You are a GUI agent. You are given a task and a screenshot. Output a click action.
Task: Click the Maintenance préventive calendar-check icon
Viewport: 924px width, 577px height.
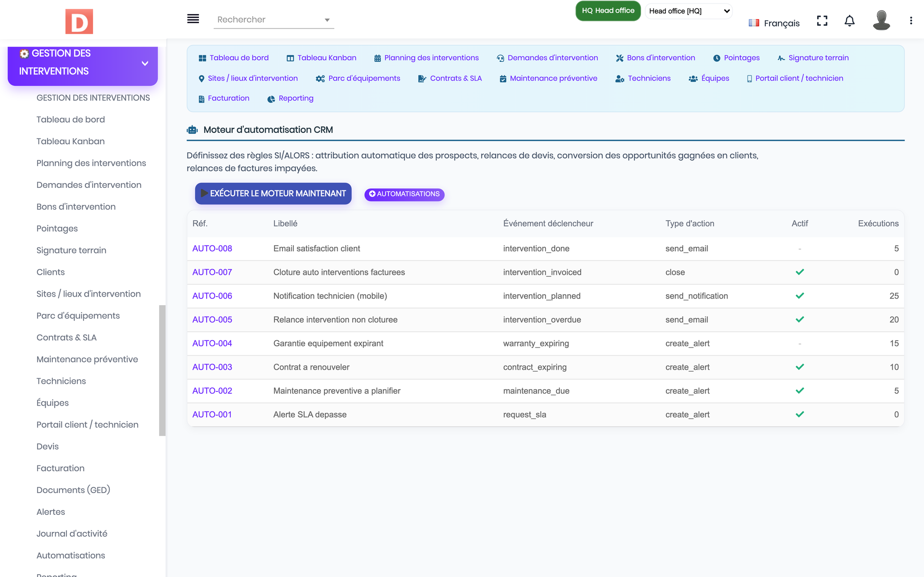click(x=503, y=79)
